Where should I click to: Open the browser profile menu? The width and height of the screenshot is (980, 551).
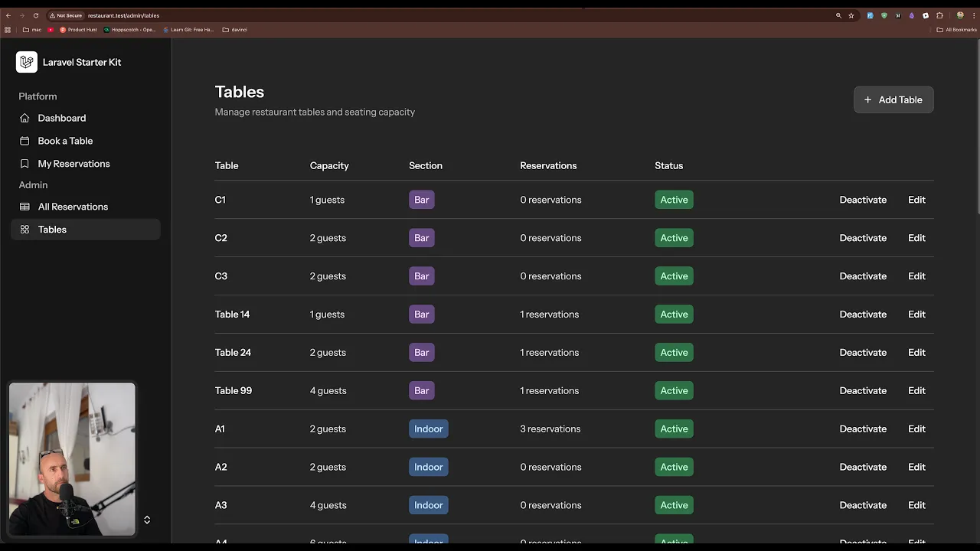tap(959, 15)
